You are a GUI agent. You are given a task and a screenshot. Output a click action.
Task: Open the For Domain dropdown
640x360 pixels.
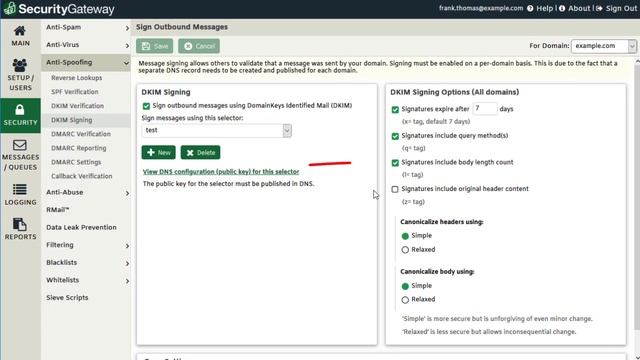click(x=603, y=46)
